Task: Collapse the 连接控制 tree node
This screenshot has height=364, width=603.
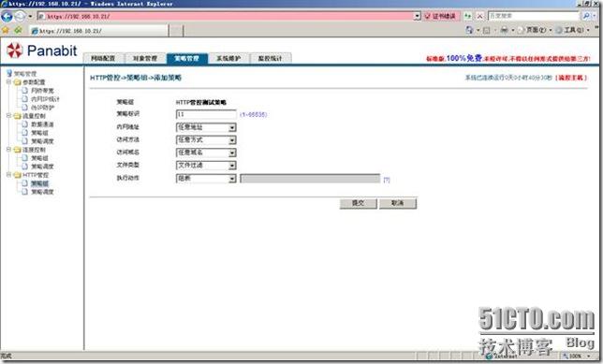Action: coord(8,150)
